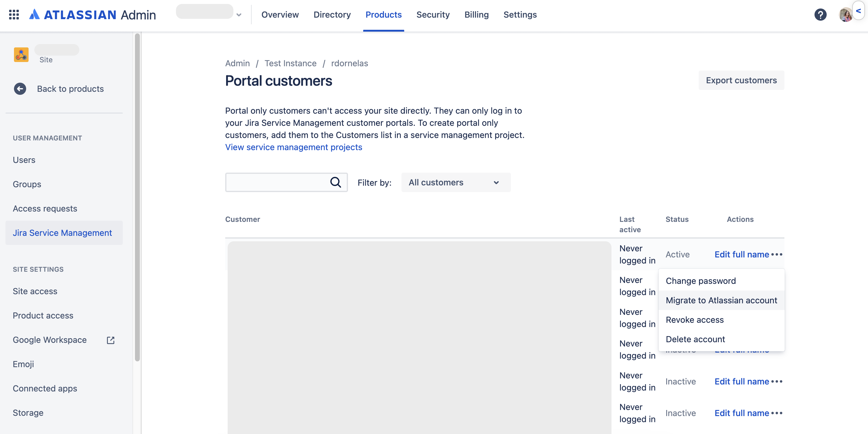
Task: Select Delete account menu option
Action: click(695, 339)
